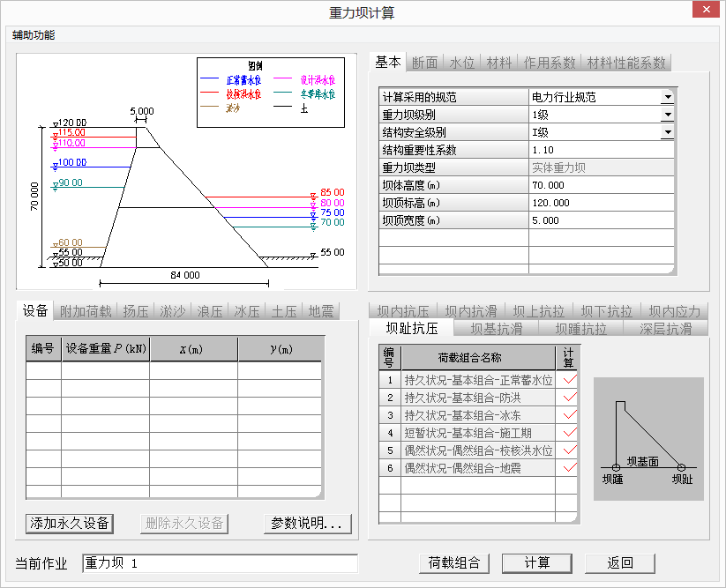Click the 返回 button

coord(620,563)
